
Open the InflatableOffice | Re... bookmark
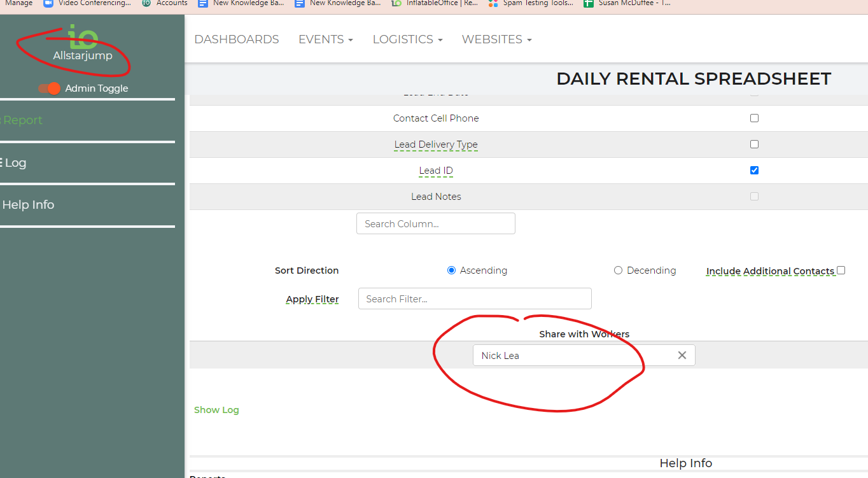[435, 3]
